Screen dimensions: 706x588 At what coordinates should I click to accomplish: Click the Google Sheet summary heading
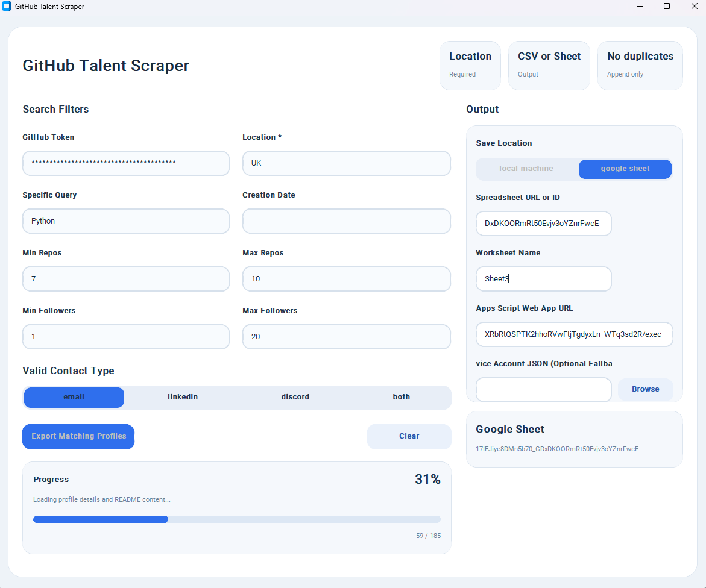point(509,429)
